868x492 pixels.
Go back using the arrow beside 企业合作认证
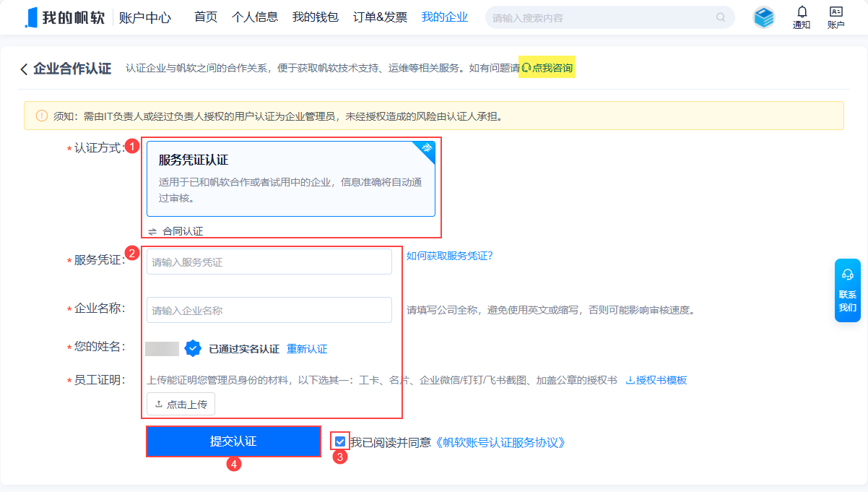(x=24, y=69)
